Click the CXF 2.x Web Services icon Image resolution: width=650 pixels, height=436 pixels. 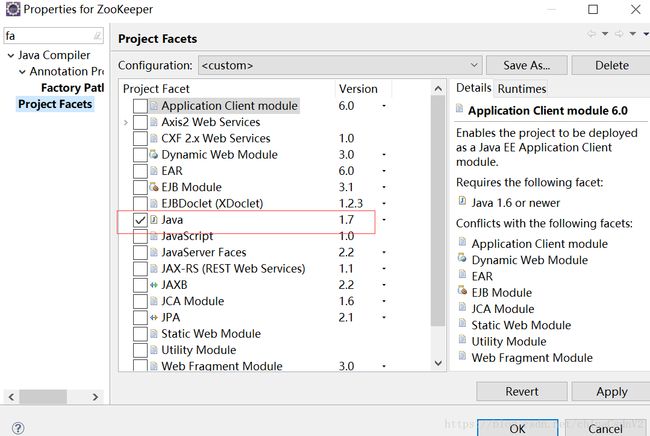pyautogui.click(x=154, y=138)
